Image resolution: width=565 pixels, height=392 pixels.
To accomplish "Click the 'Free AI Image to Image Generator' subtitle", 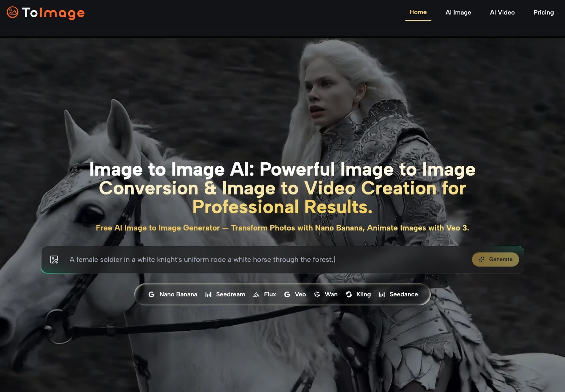I will [158, 228].
